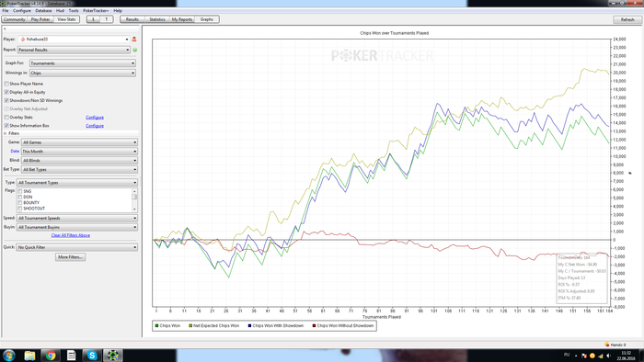Check the SNG flag checkbox
The width and height of the screenshot is (644, 362).
coord(19,191)
